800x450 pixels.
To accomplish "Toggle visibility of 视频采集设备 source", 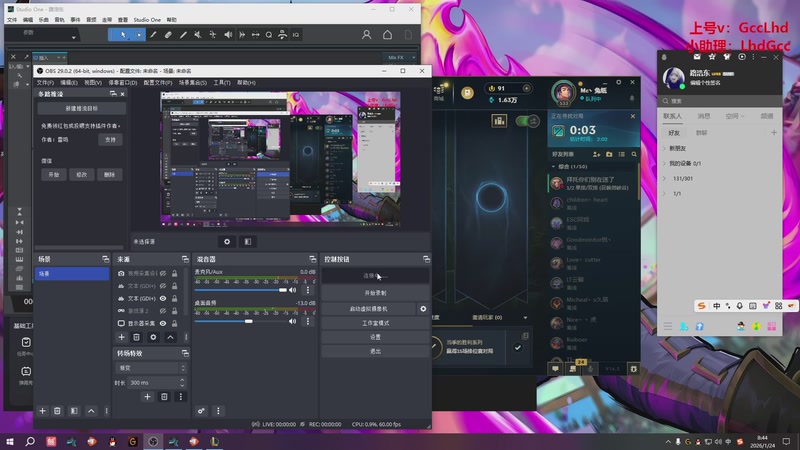I will click(163, 273).
